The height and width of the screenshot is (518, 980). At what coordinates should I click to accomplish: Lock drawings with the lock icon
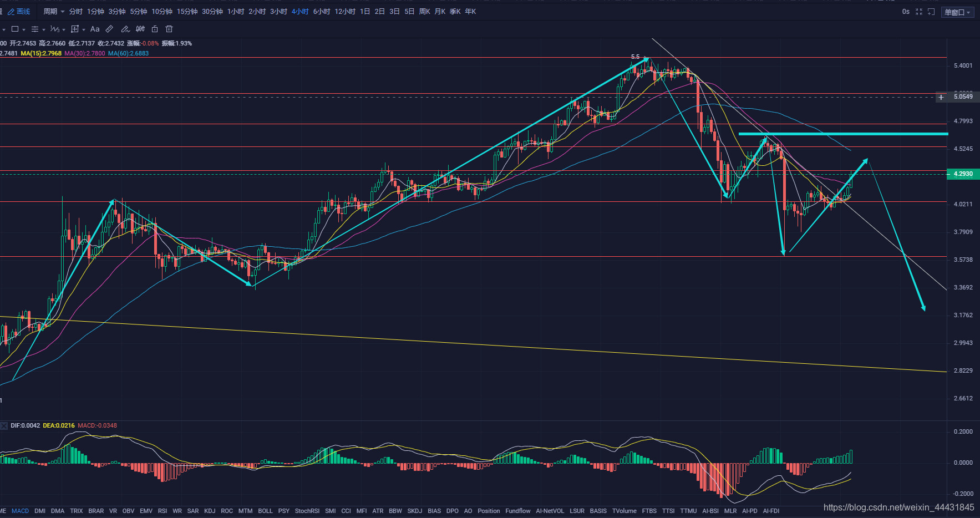coord(155,29)
